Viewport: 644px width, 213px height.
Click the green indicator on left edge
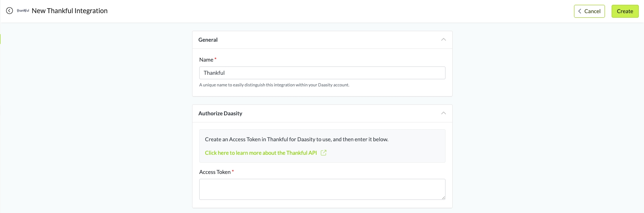click(0, 39)
